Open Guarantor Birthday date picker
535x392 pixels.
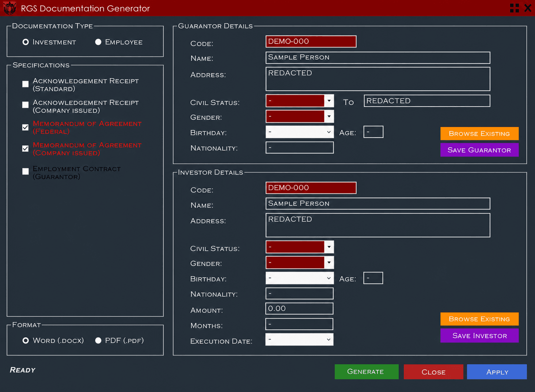[300, 132]
